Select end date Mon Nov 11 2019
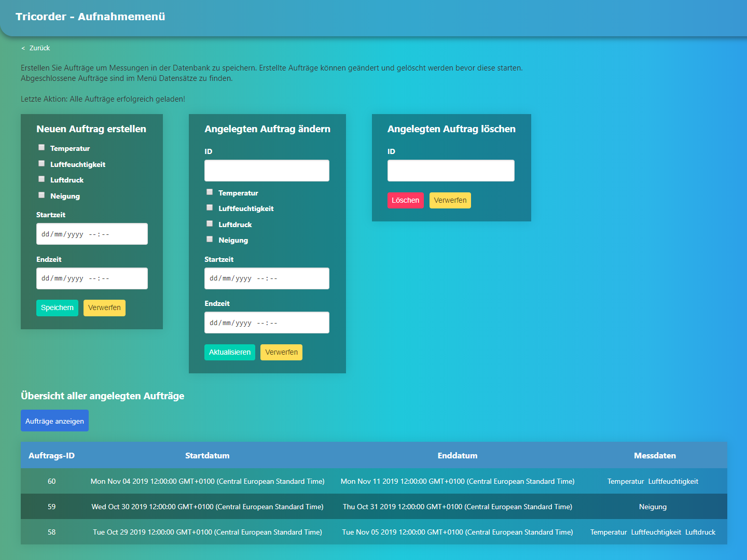 pos(458,481)
